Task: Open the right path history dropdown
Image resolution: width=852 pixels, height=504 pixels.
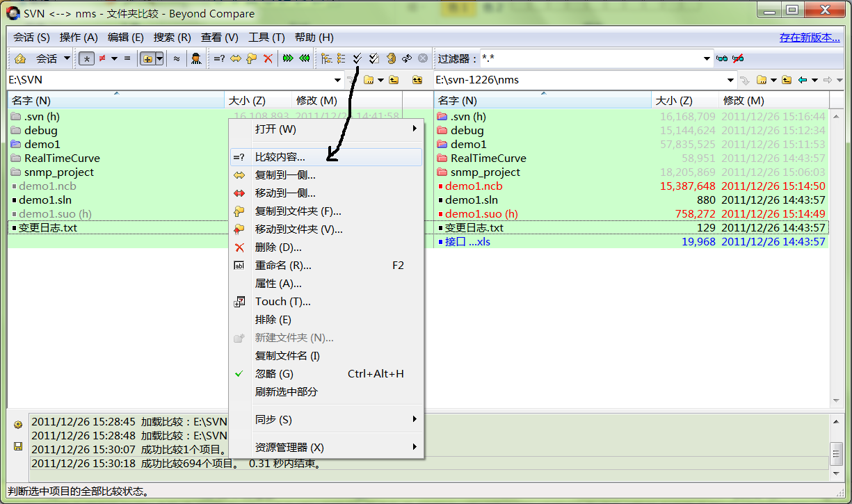Action: point(731,80)
